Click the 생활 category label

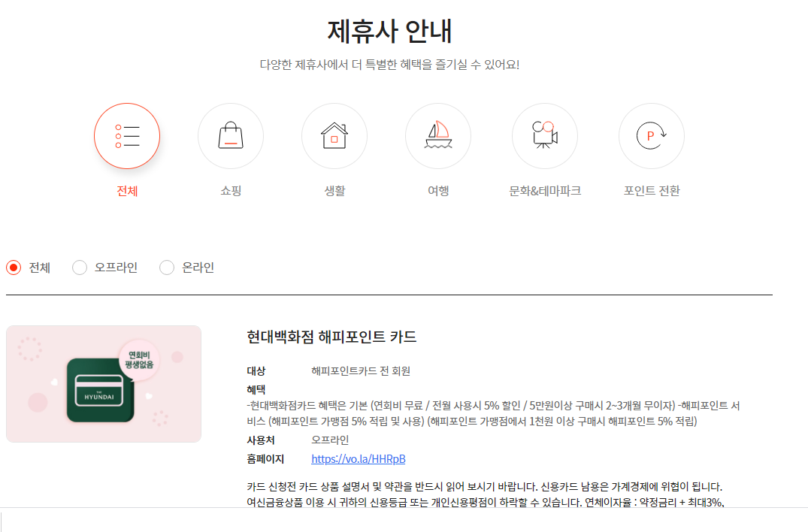(334, 191)
